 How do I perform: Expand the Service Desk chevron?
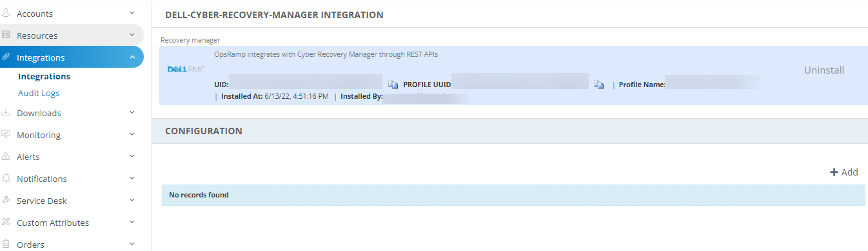click(132, 200)
